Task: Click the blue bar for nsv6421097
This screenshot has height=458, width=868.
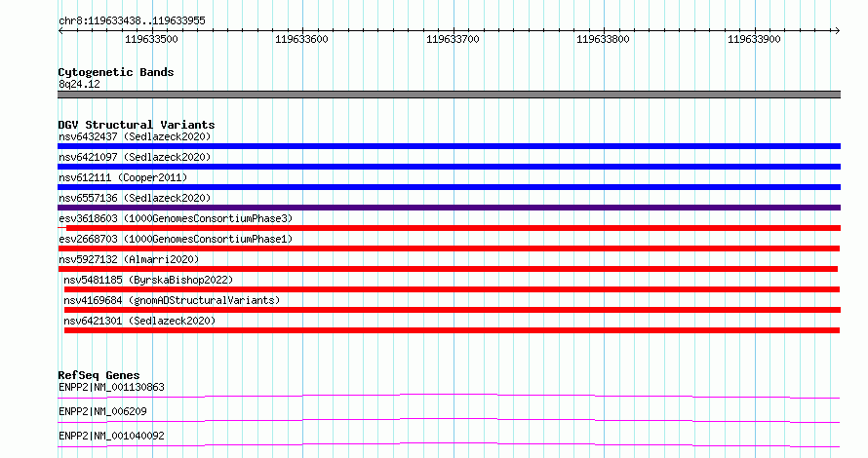Action: [449, 167]
